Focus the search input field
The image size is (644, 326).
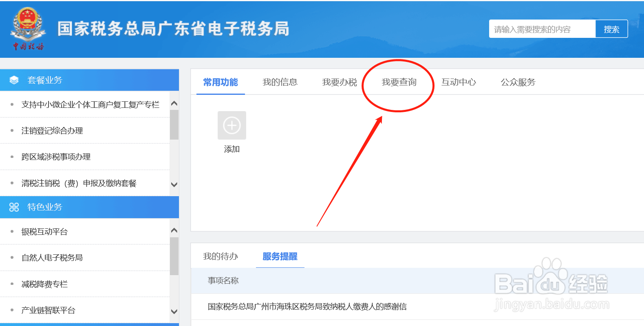click(x=542, y=29)
